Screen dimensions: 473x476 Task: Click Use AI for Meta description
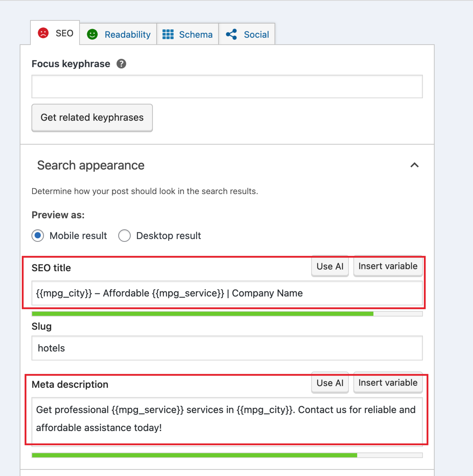click(x=330, y=383)
